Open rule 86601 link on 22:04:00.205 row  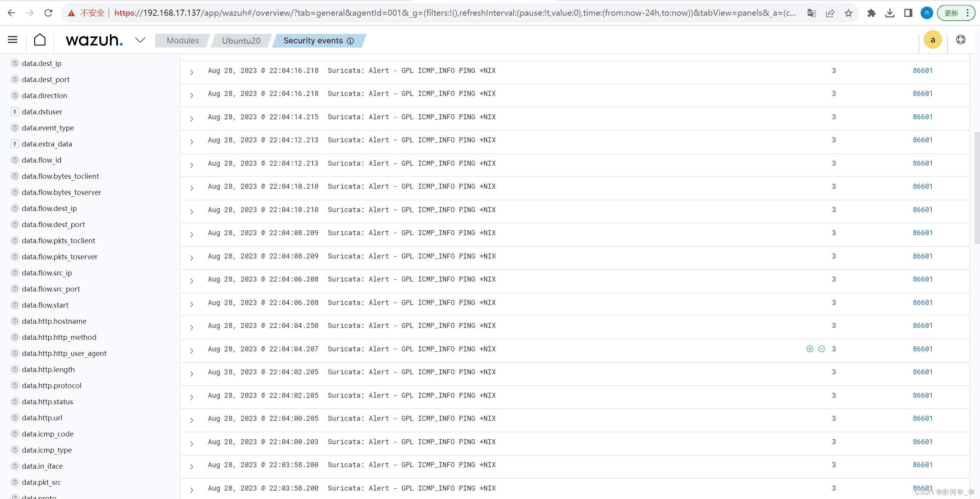923,418
